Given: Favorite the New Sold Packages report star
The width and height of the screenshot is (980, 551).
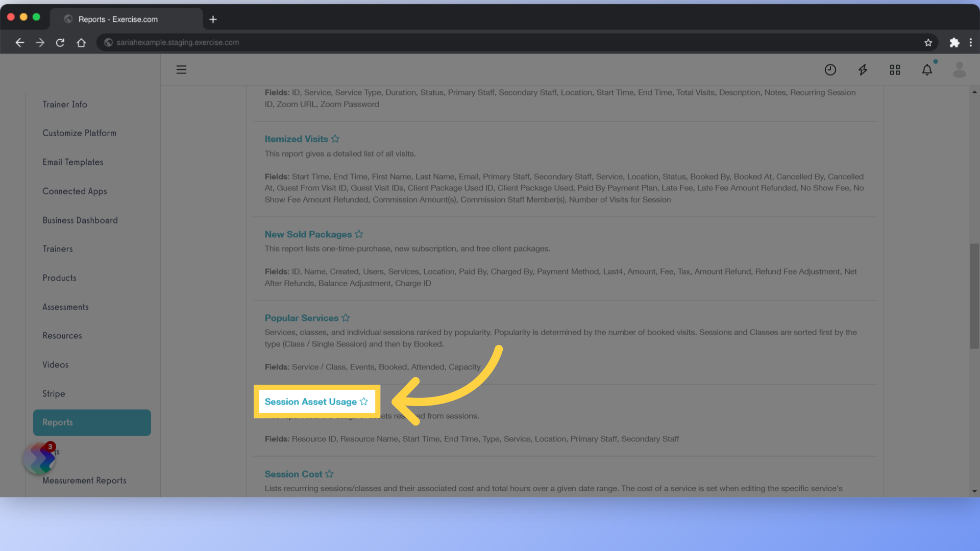Looking at the screenshot, I should pyautogui.click(x=359, y=234).
